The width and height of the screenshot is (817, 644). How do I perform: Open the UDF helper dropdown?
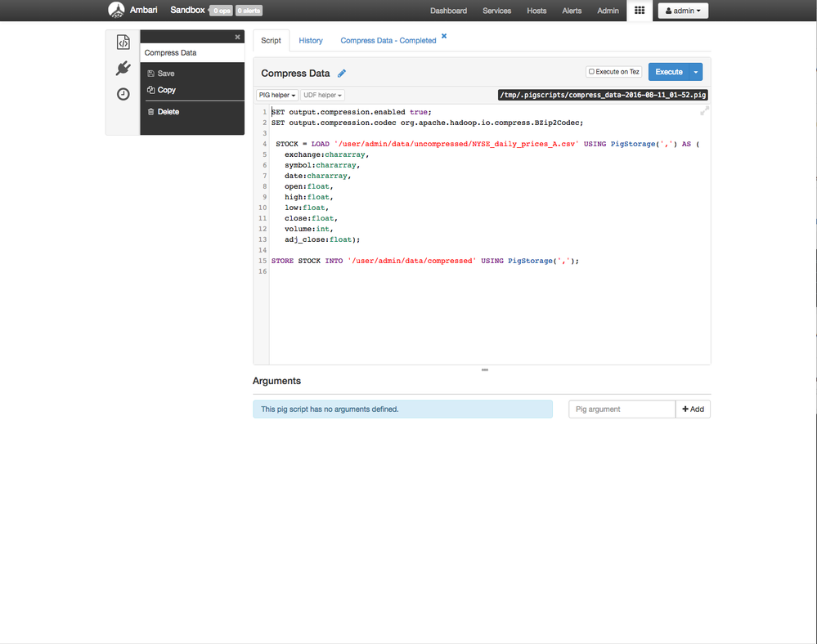322,95
